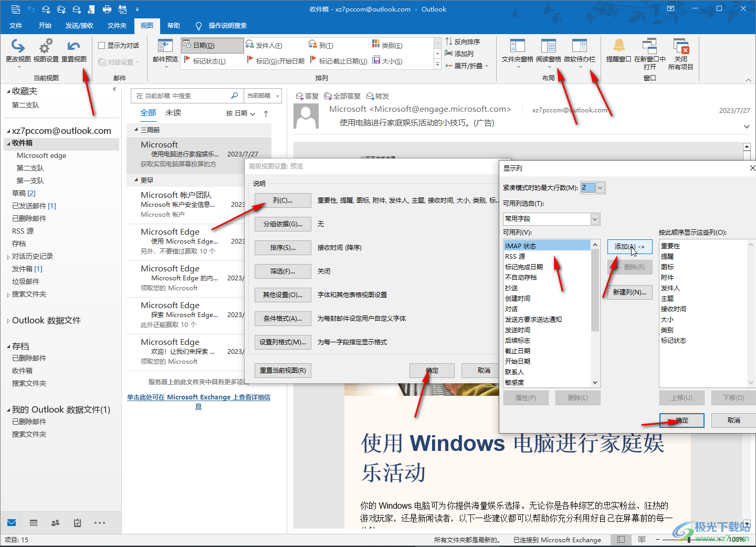Click 新建列(N)... button
Screen dimensions: 756x547
point(629,292)
